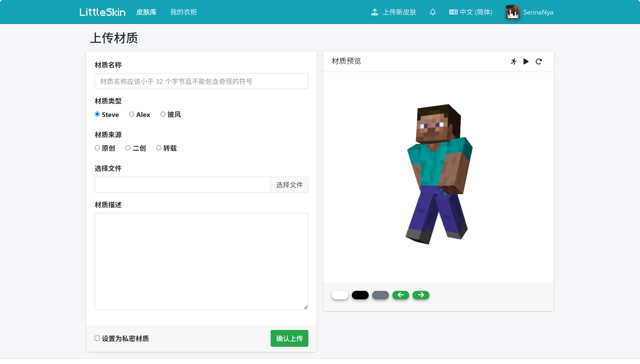Go to 我的衣柜

click(183, 12)
